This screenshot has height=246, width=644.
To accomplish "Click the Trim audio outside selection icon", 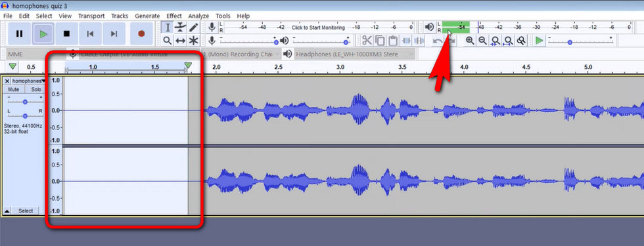I will (x=406, y=40).
